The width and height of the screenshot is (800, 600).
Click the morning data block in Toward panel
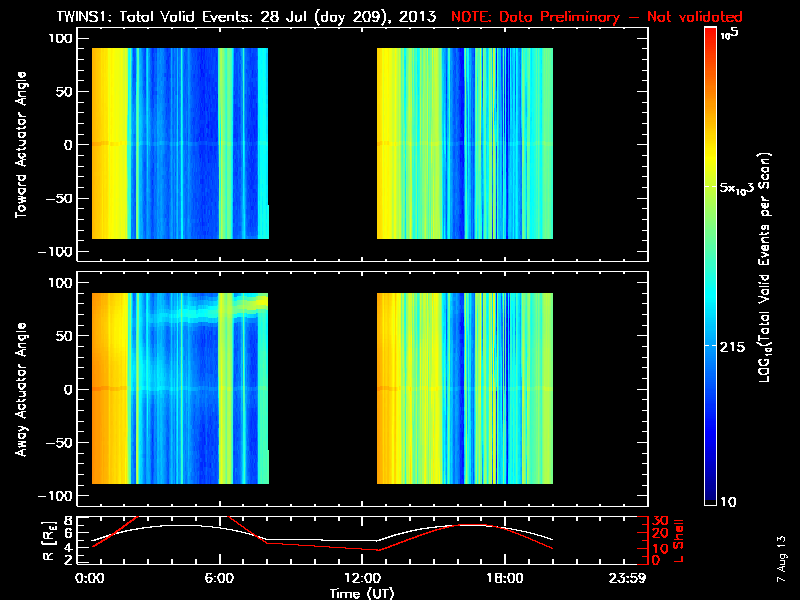(180, 143)
